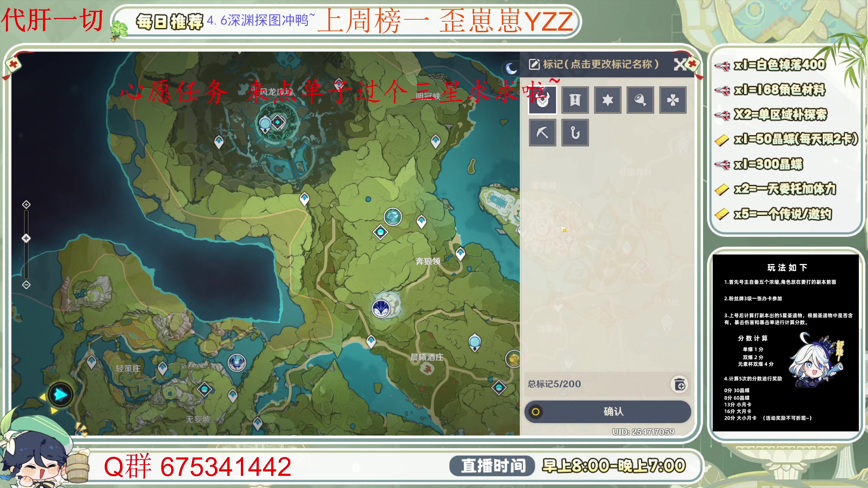868x488 pixels.
Task: Click the blue player location arrow
Action: click(x=60, y=395)
